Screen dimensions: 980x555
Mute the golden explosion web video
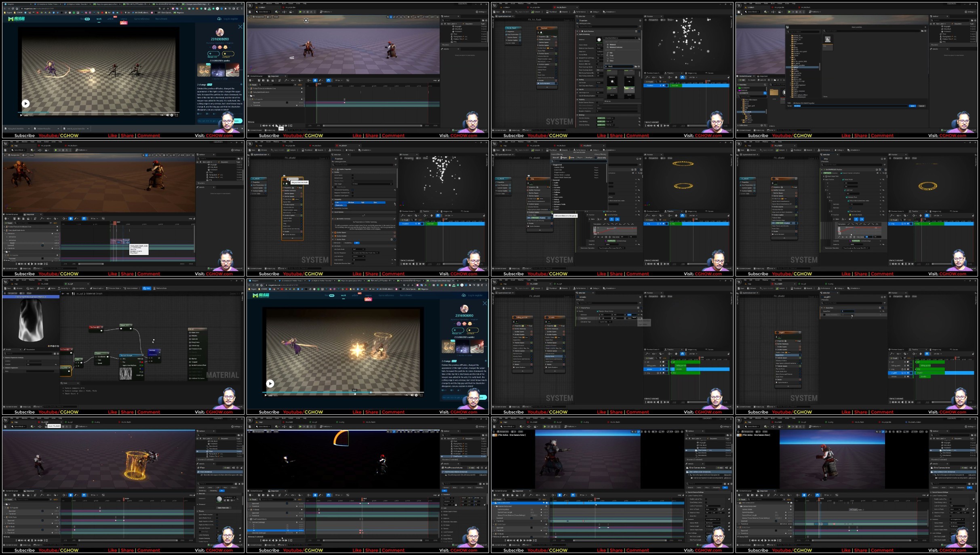point(412,395)
